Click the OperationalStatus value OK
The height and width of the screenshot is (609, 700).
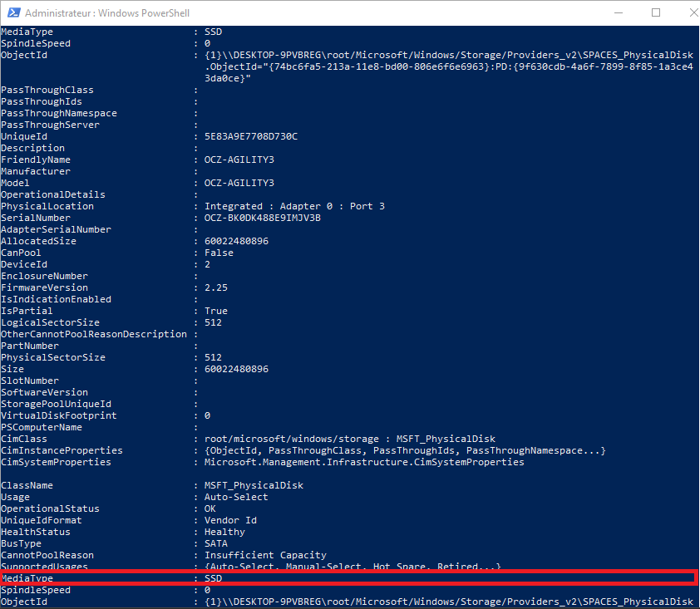(210, 508)
